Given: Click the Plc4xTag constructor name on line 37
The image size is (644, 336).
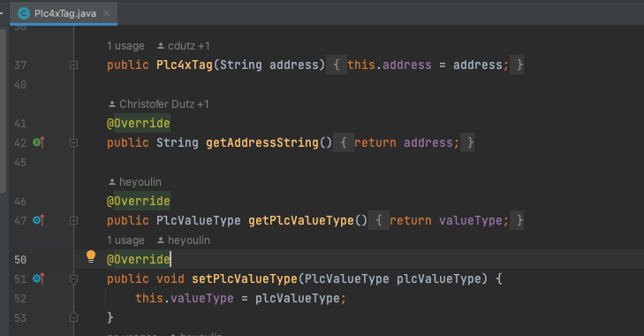Looking at the screenshot, I should 185,65.
